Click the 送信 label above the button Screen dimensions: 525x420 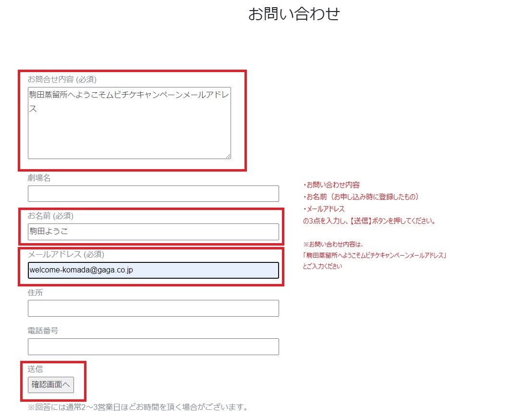coord(35,369)
